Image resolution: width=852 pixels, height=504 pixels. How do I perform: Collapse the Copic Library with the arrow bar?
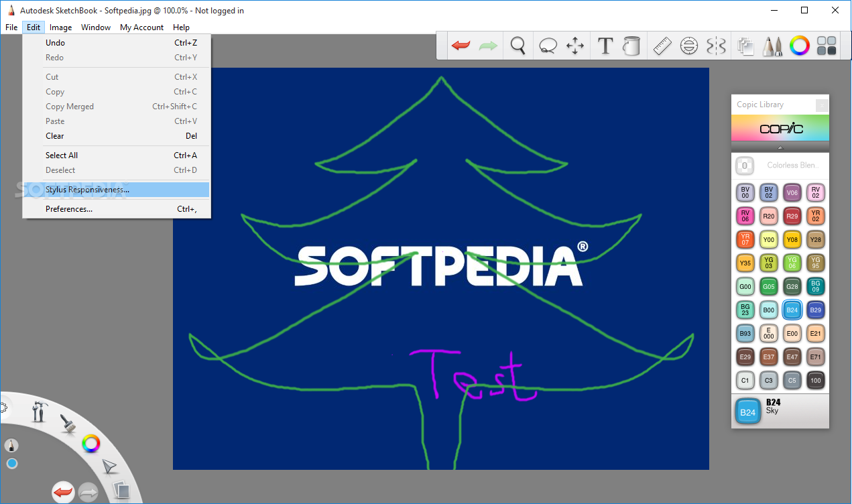780,147
